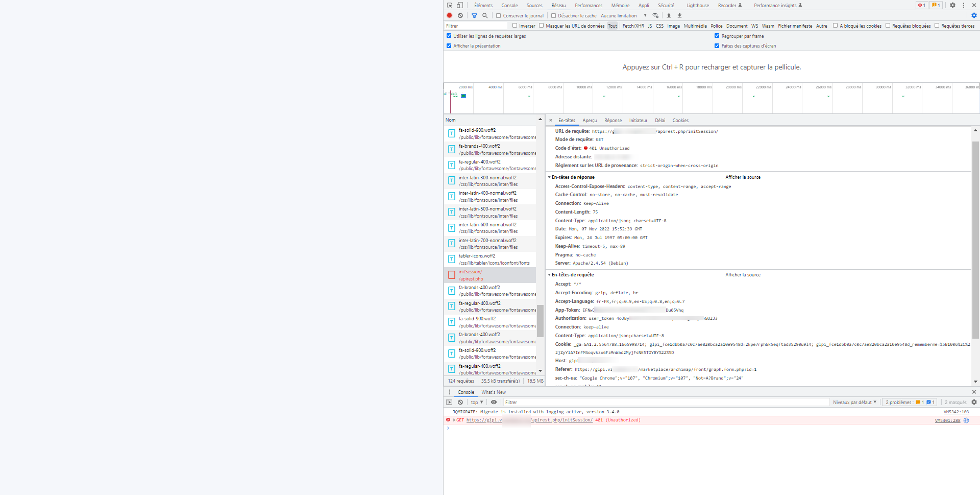Disable Faites des captures d'écran

(x=717, y=45)
